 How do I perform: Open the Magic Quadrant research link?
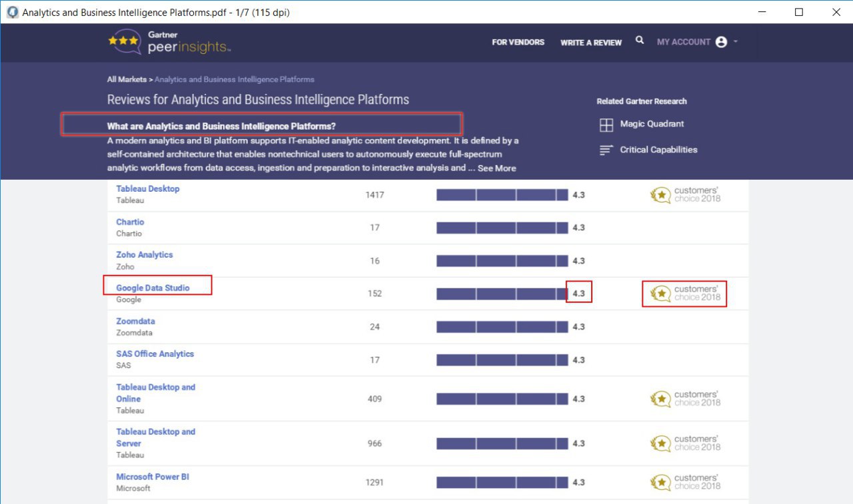(x=652, y=124)
